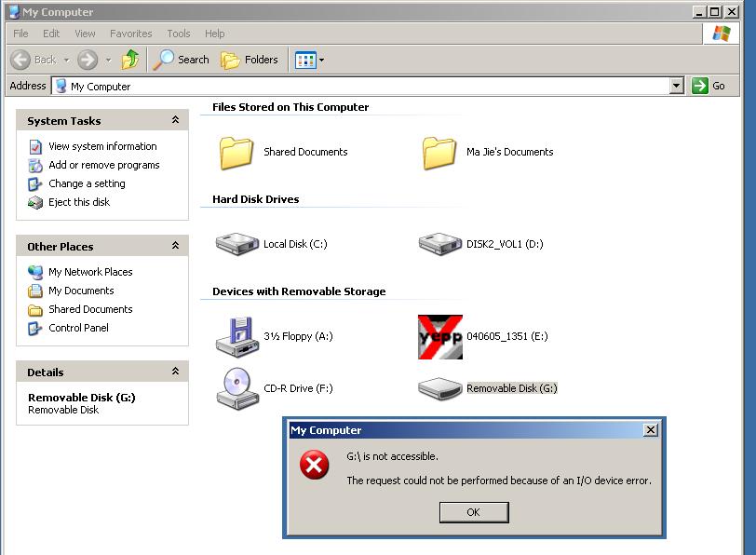Select the CD-R Drive (F:) icon
Image resolution: width=756 pixels, height=555 pixels.
[x=236, y=388]
